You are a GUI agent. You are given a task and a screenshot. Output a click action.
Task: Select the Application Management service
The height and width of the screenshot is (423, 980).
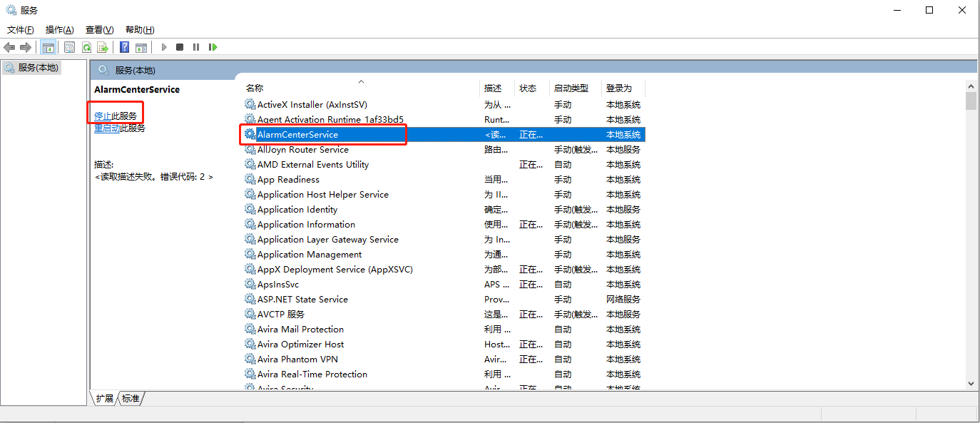[x=444, y=255]
